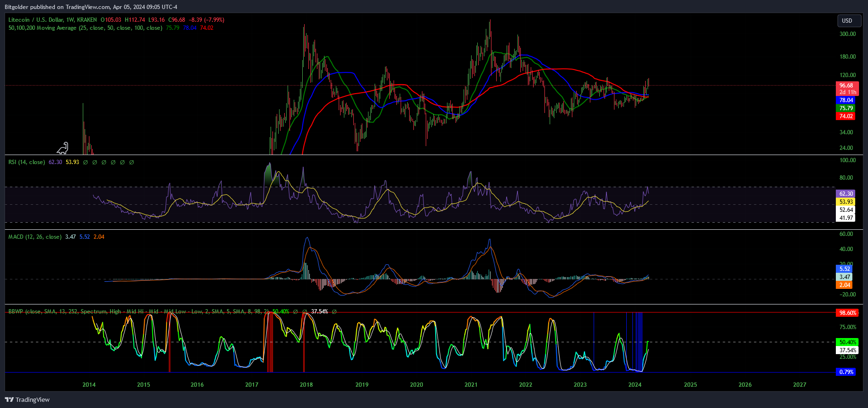Click the 2026 year label on time axis
Image resolution: width=868 pixels, height=408 pixels.
[x=745, y=385]
